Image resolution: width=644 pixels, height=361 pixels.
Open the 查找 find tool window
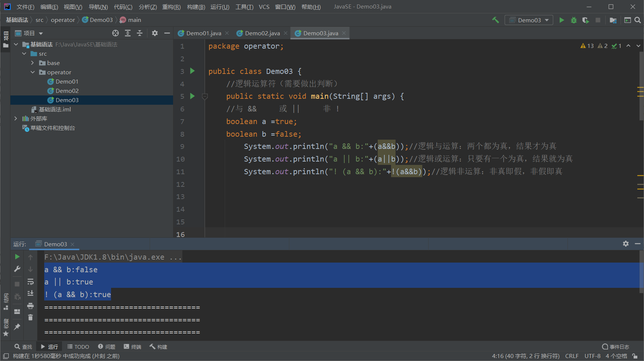click(x=23, y=347)
